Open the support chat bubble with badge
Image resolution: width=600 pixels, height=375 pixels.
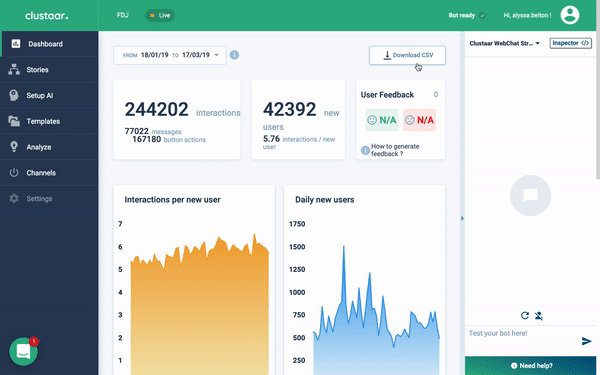[x=24, y=351]
